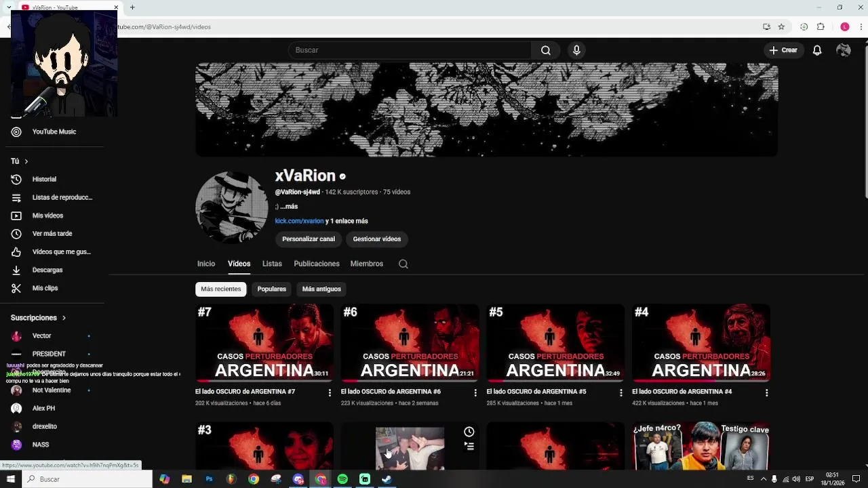Open the notifications bell
The width and height of the screenshot is (868, 488).
(x=817, y=50)
